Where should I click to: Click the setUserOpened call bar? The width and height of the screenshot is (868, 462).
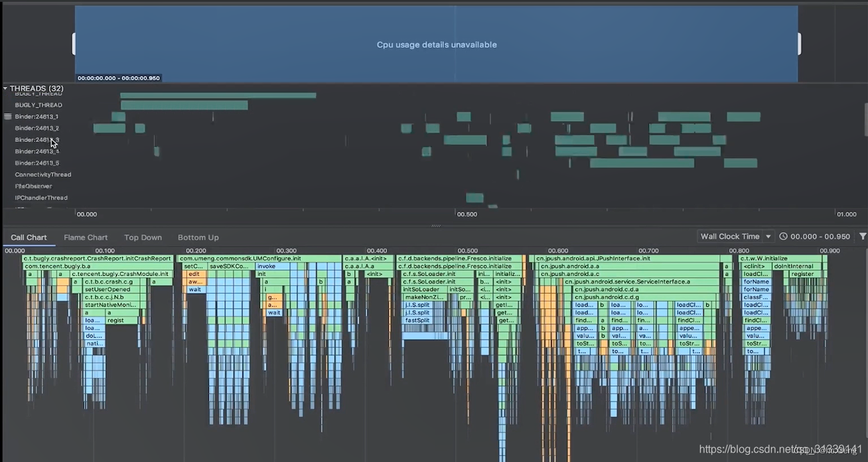pos(112,289)
